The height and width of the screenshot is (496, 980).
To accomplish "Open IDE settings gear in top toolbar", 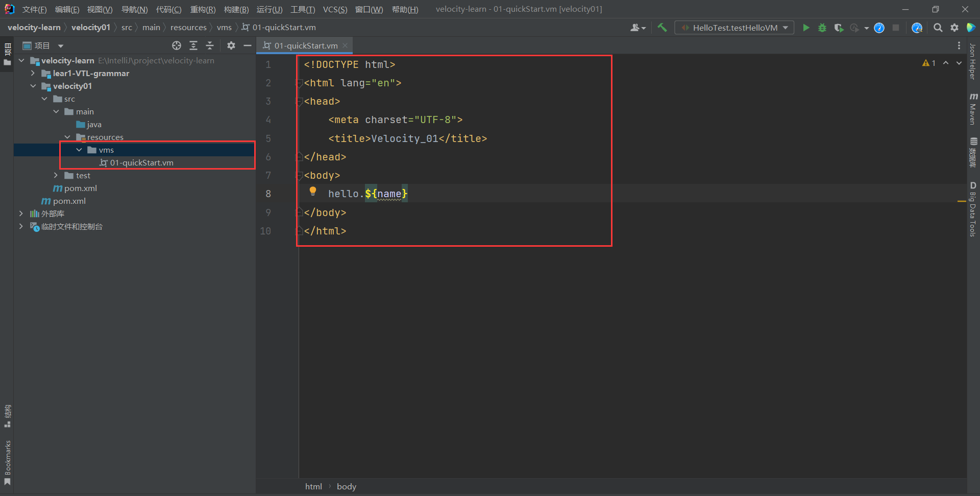I will [x=954, y=28].
